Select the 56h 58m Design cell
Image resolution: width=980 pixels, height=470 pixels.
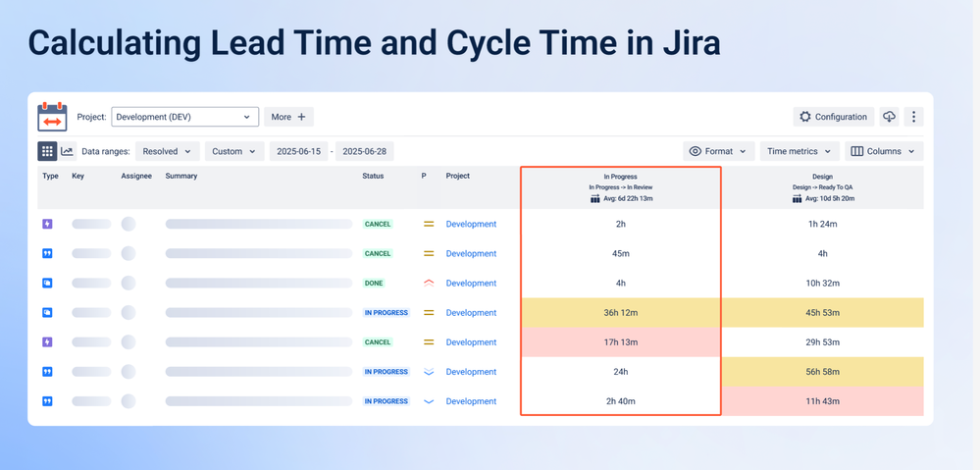coord(822,372)
